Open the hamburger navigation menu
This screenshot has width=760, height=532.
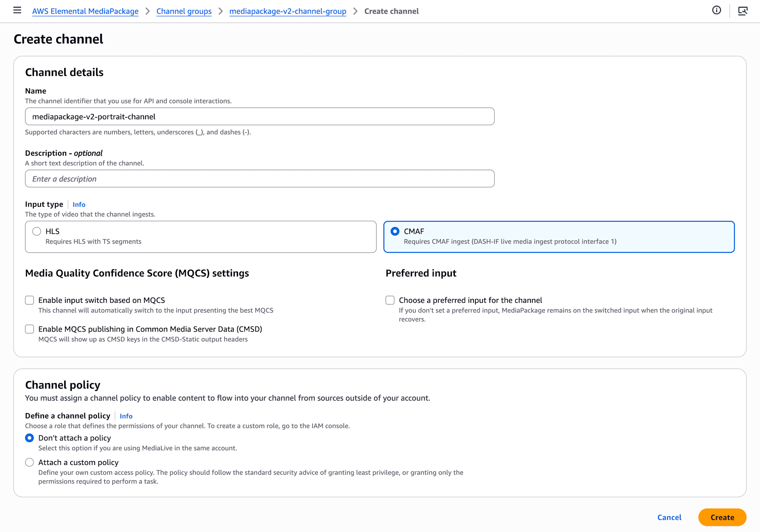point(17,10)
